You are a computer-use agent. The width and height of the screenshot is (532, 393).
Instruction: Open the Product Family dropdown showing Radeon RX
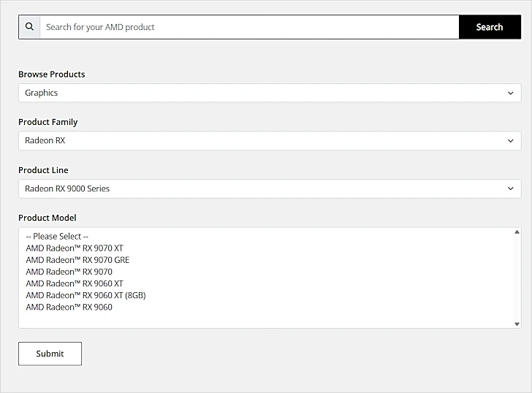tap(270, 141)
